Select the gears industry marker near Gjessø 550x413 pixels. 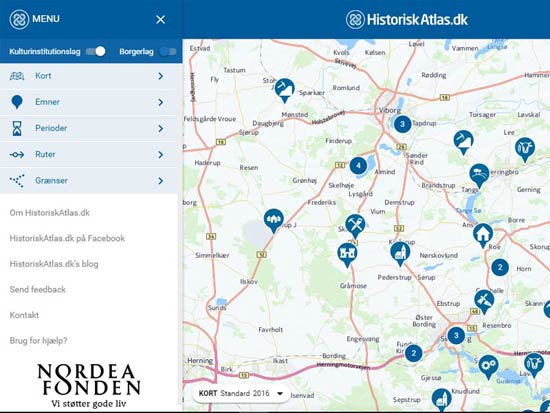point(488,366)
